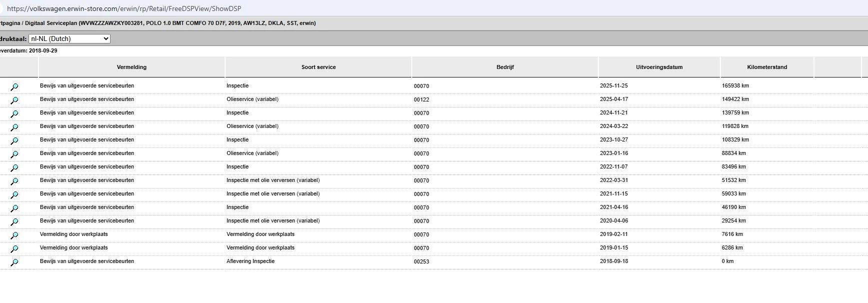Image resolution: width=868 pixels, height=303 pixels.
Task: Open magnifier for 2022-03-31 service row
Action: pyautogui.click(x=15, y=181)
